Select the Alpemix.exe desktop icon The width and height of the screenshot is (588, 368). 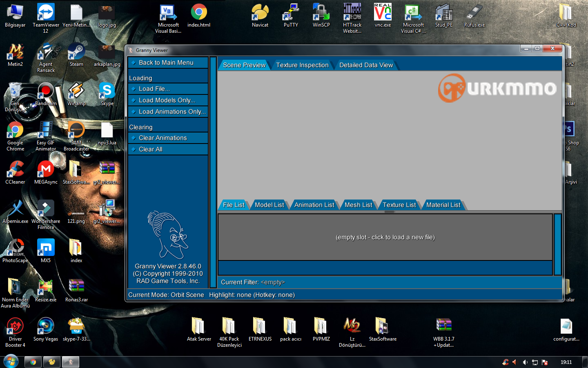(15, 212)
